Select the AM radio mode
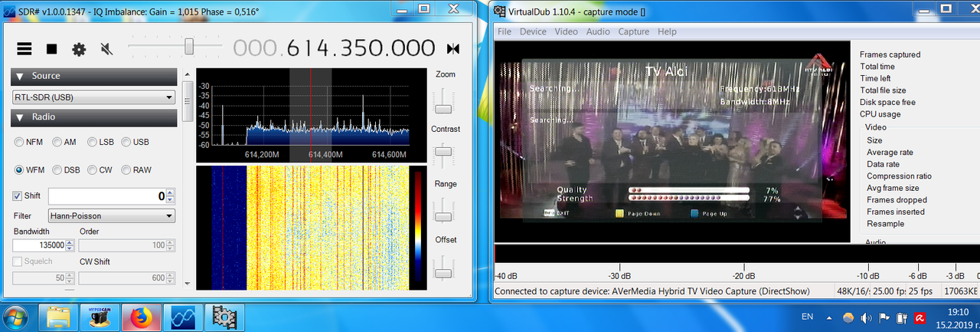 (x=63, y=142)
